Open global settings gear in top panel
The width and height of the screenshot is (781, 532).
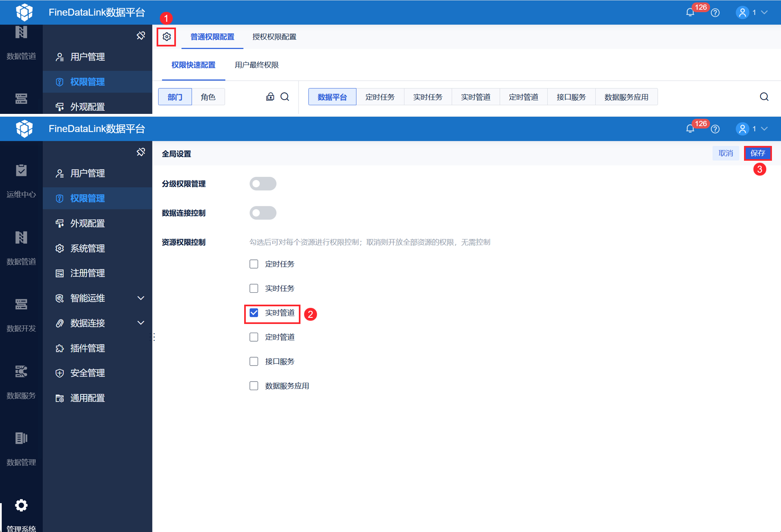166,37
